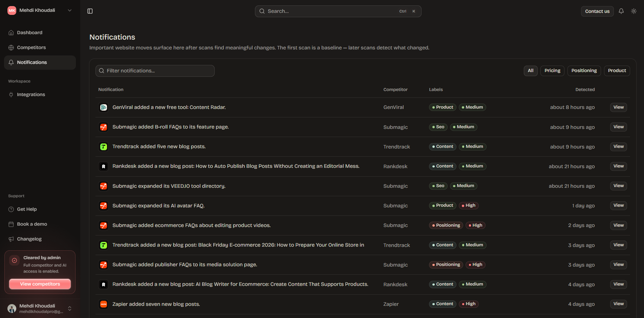View Submagic AI avatar FAQ notification
The image size is (644, 318).
point(618,205)
